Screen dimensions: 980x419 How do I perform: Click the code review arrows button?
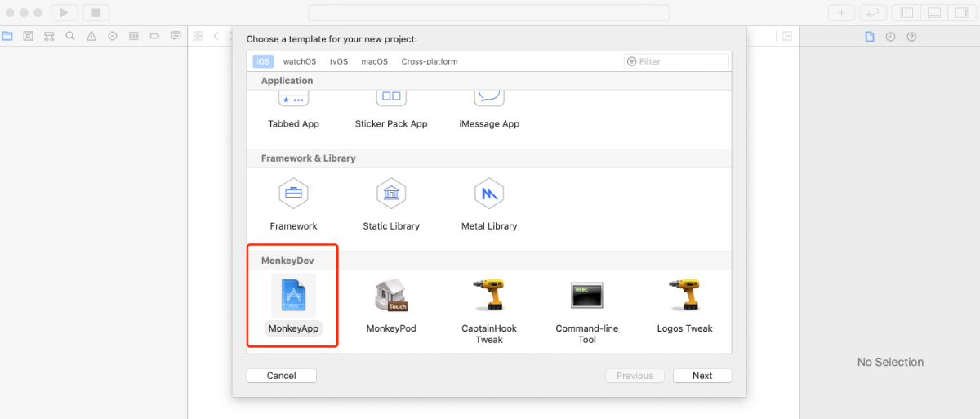click(x=873, y=13)
